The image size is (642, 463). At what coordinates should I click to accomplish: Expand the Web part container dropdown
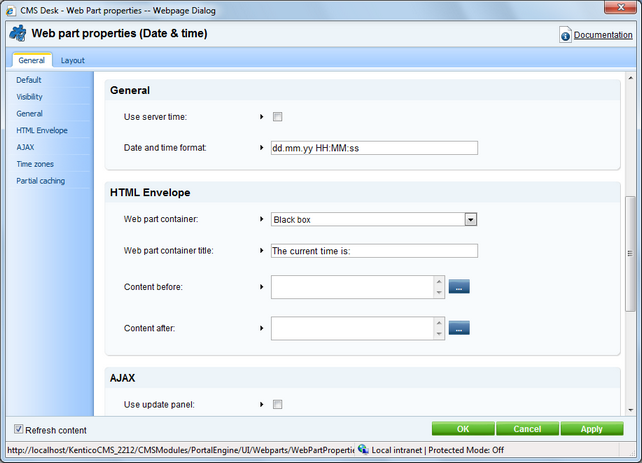470,219
